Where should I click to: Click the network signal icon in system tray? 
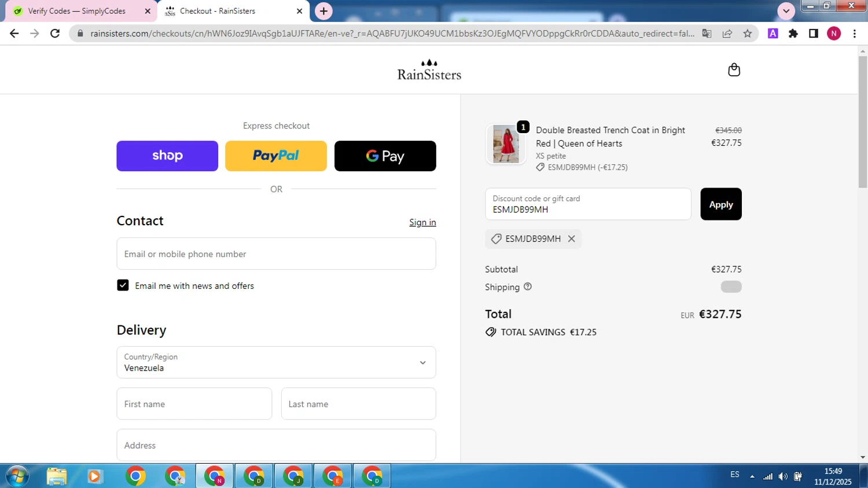767,476
